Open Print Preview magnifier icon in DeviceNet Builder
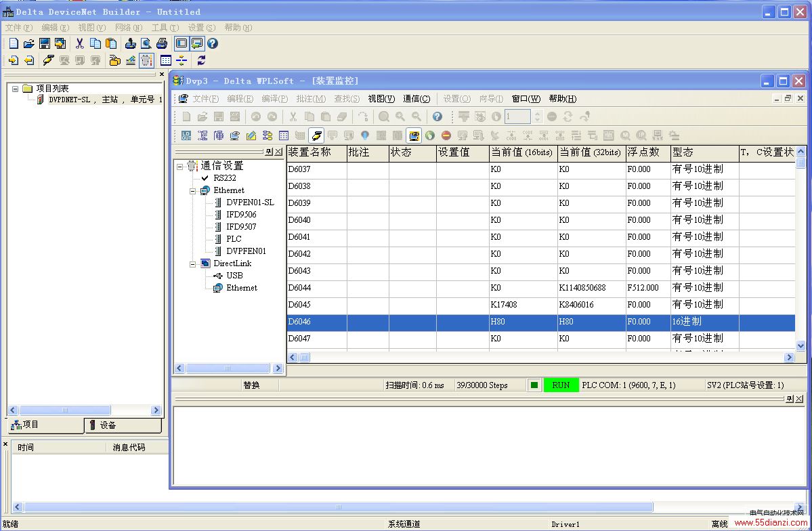Screen dimensions: 812x531 pyautogui.click(x=146, y=43)
